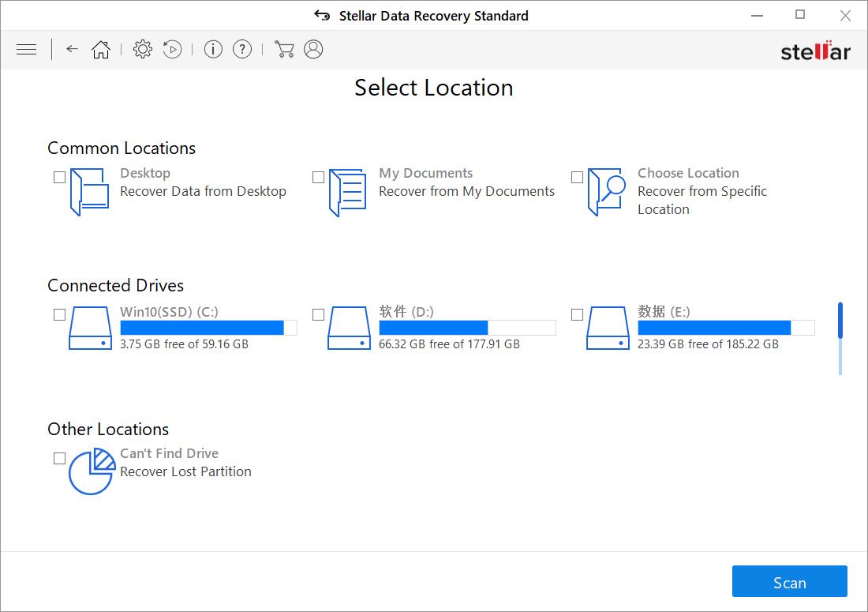The image size is (868, 612).
Task: Click the 'Desktop' title label
Action: pos(145,173)
